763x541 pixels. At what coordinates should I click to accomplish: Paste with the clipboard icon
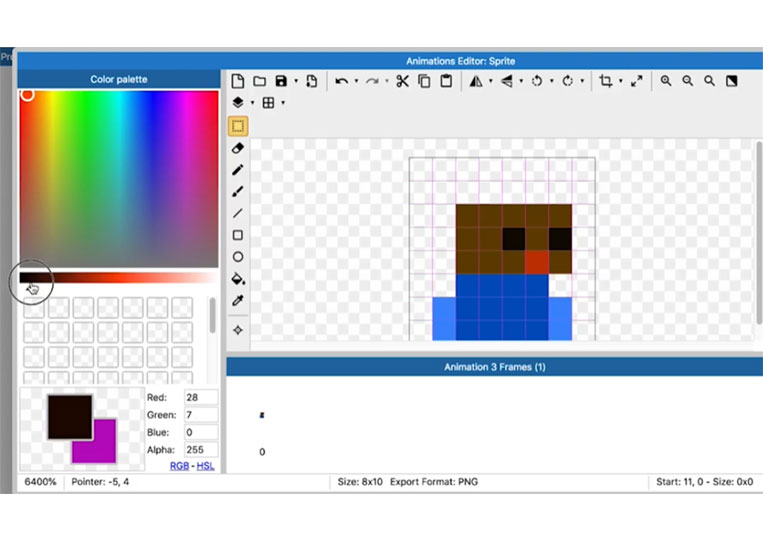point(446,81)
